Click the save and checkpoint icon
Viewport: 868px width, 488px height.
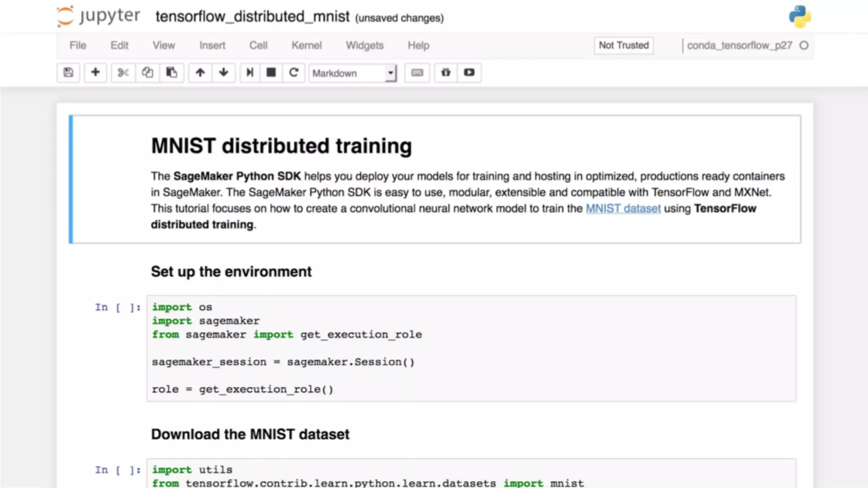68,73
